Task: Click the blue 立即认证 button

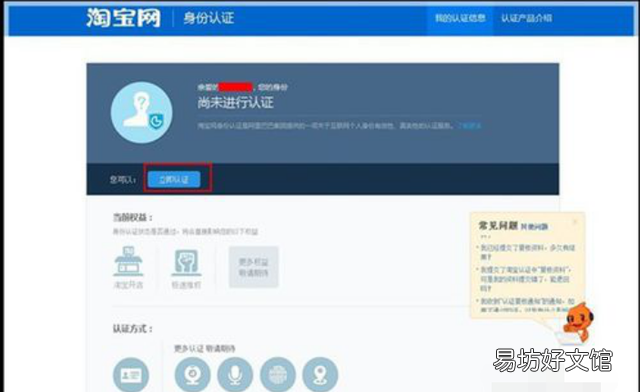Action: 174,179
